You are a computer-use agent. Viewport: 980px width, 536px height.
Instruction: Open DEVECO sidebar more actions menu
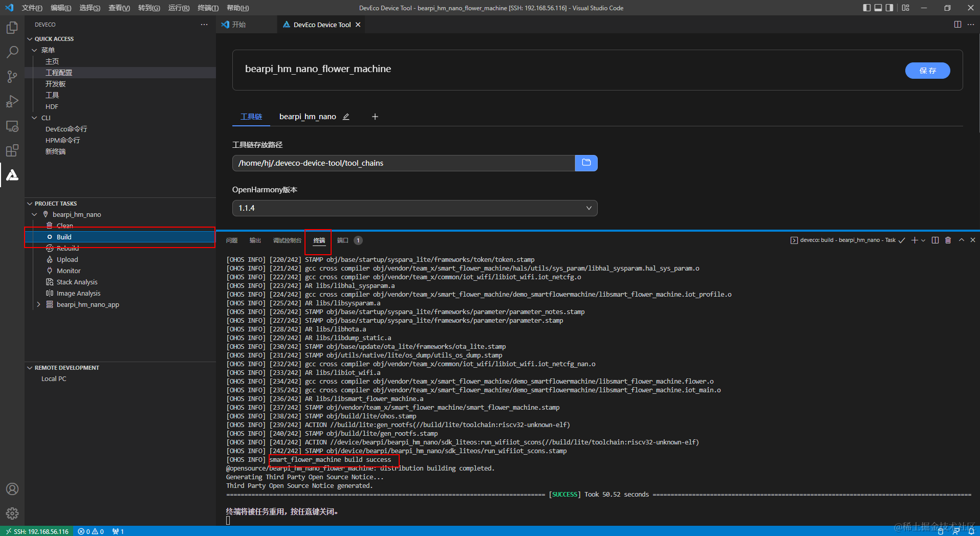coord(204,25)
